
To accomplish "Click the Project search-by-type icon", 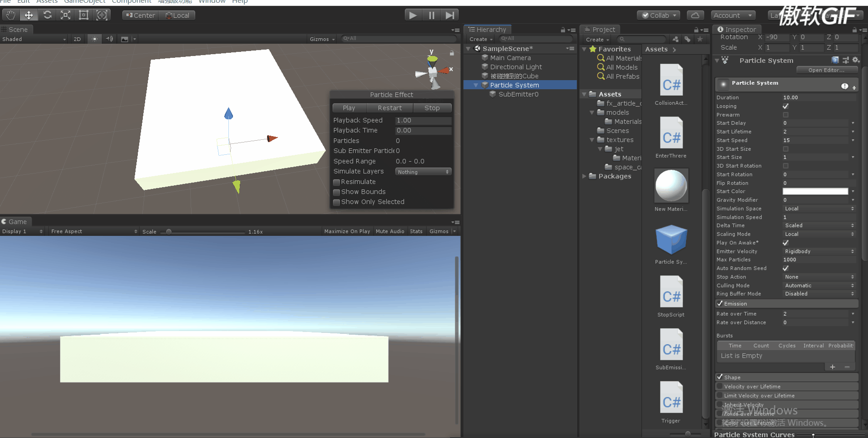I will pyautogui.click(x=676, y=39).
